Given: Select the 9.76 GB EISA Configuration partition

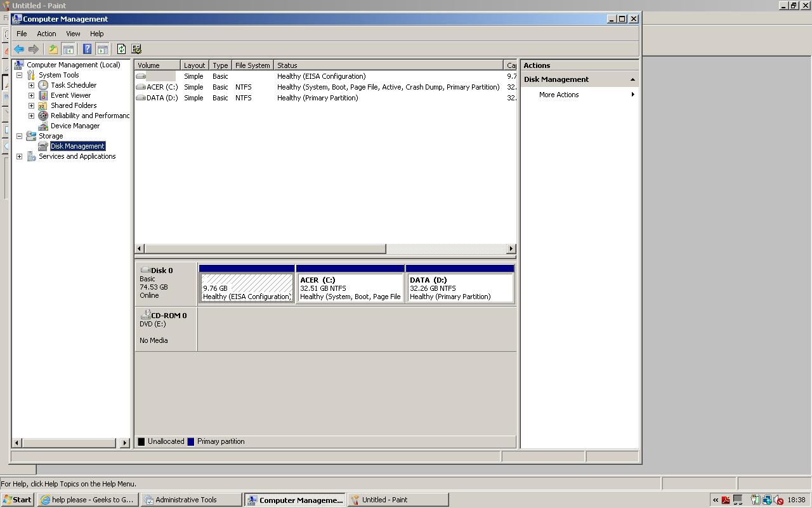Looking at the screenshot, I should click(246, 284).
